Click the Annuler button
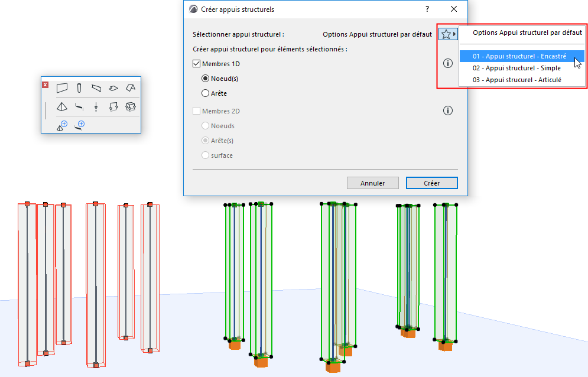The image size is (588, 377). pyautogui.click(x=372, y=183)
